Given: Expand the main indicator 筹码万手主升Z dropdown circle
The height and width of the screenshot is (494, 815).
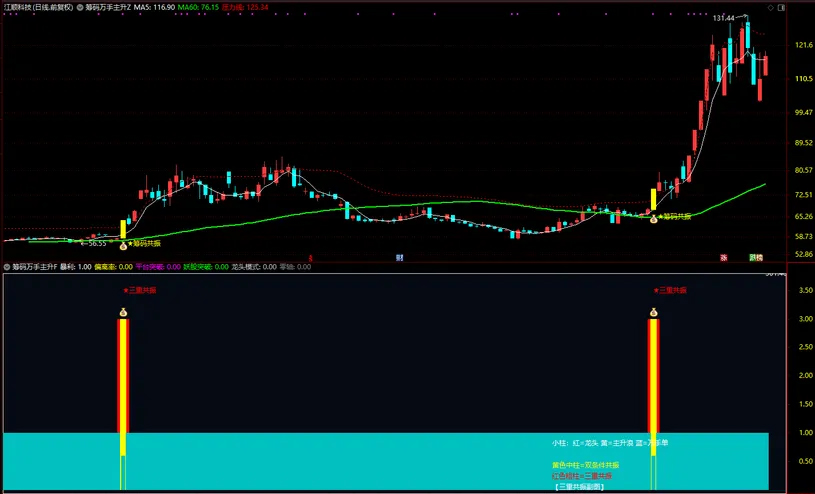Looking at the screenshot, I should (80, 7).
